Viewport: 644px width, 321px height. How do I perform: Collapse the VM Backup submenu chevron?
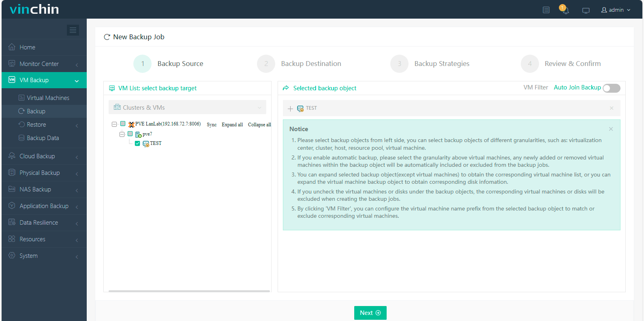coord(77,81)
